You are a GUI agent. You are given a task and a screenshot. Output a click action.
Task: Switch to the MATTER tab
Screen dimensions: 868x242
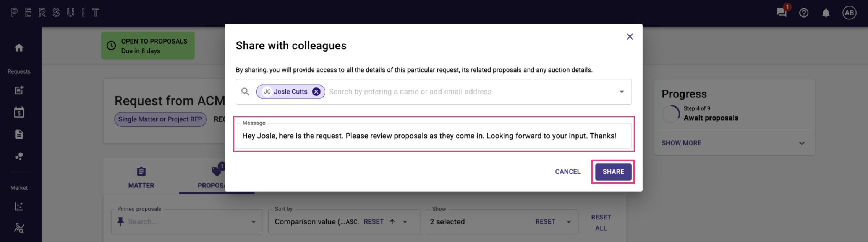141,177
